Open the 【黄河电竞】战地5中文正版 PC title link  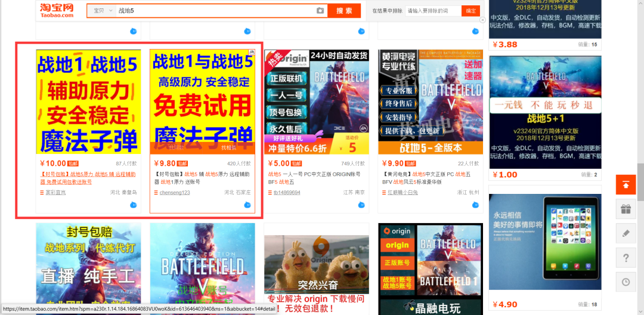pyautogui.click(x=427, y=178)
